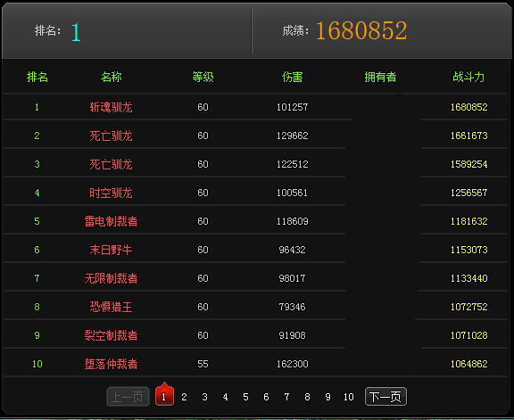This screenshot has width=514, height=420.
Task: Click damage value 79346
Action: [292, 307]
